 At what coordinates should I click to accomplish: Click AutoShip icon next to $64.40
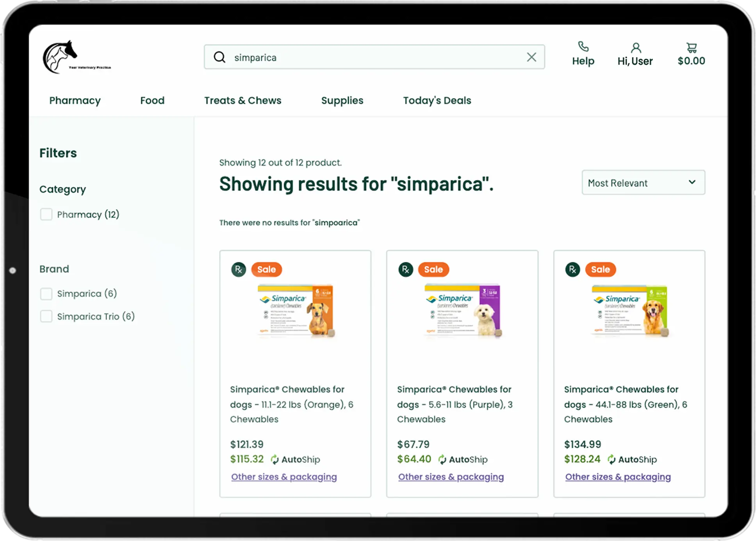pos(442,459)
